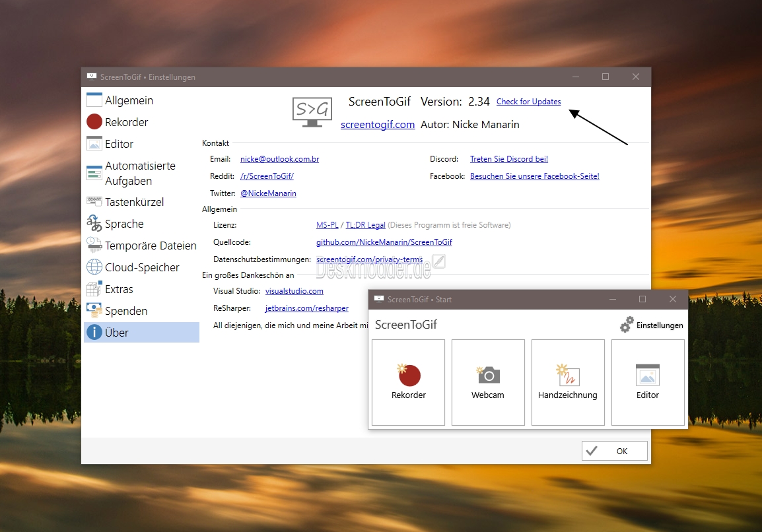Minimize the Einstellungen settings window
This screenshot has height=532, width=762.
pos(576,77)
